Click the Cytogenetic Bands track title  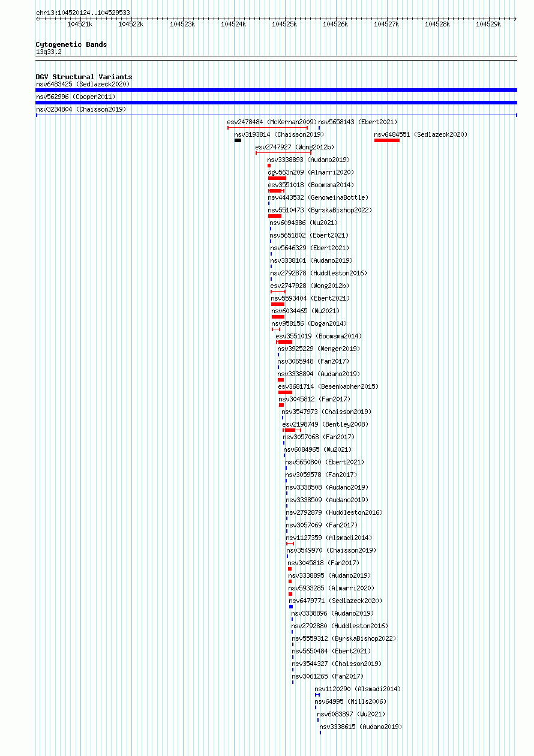click(x=71, y=44)
